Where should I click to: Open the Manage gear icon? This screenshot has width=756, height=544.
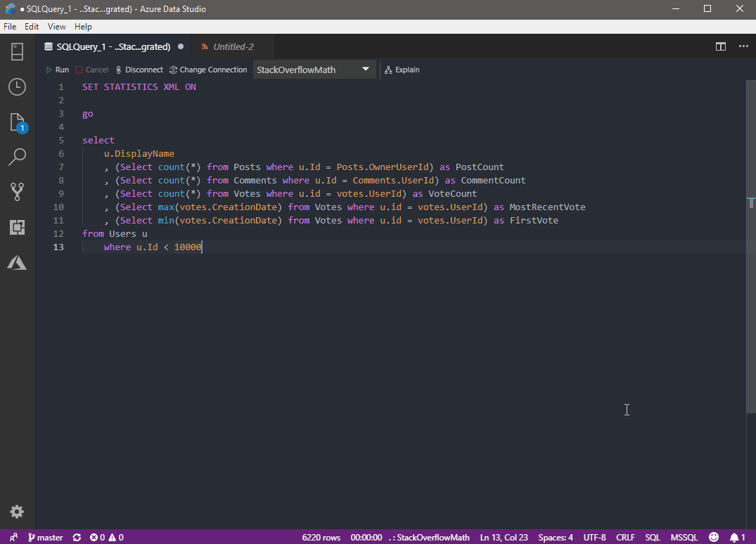(x=17, y=512)
